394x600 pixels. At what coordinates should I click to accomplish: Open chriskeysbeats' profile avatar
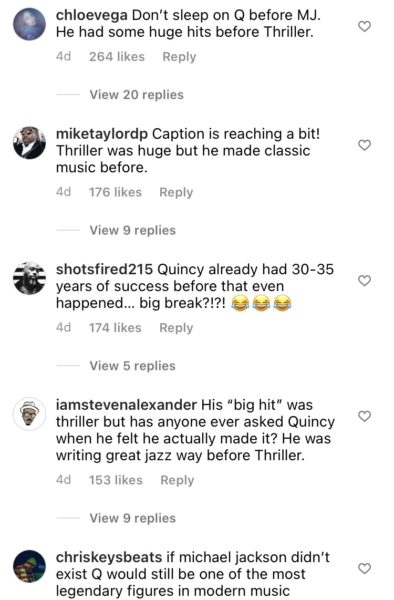(29, 566)
